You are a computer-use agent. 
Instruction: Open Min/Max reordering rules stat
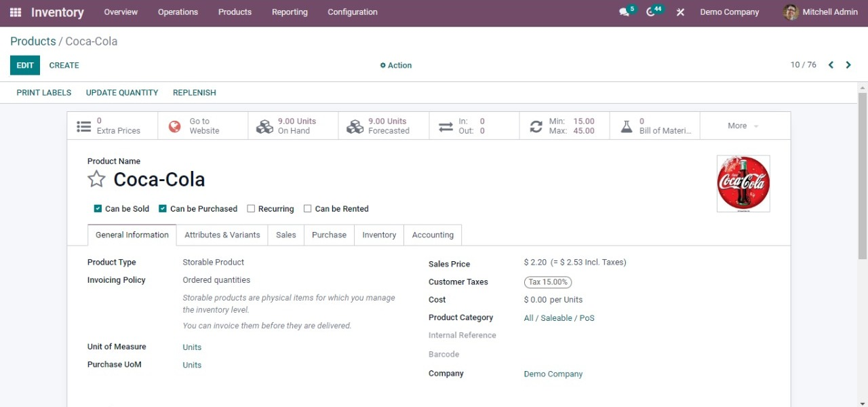[564, 125]
